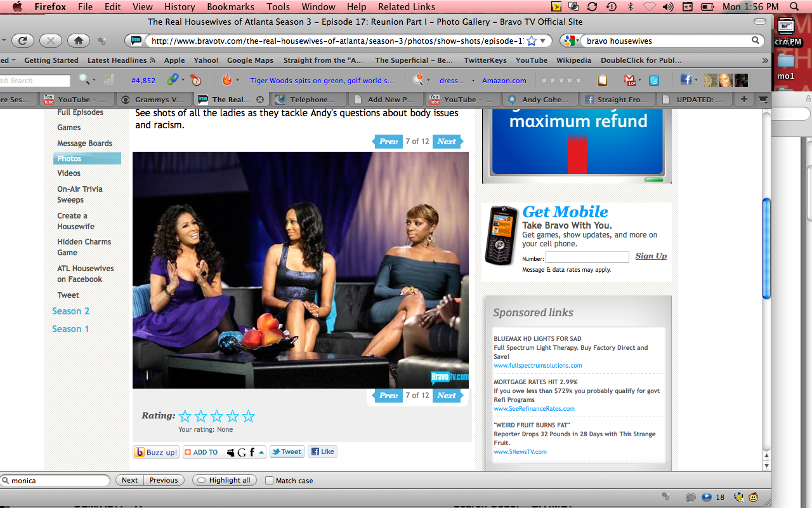Open the Bookmarks menu
Viewport: 812px width, 508px height.
(231, 7)
